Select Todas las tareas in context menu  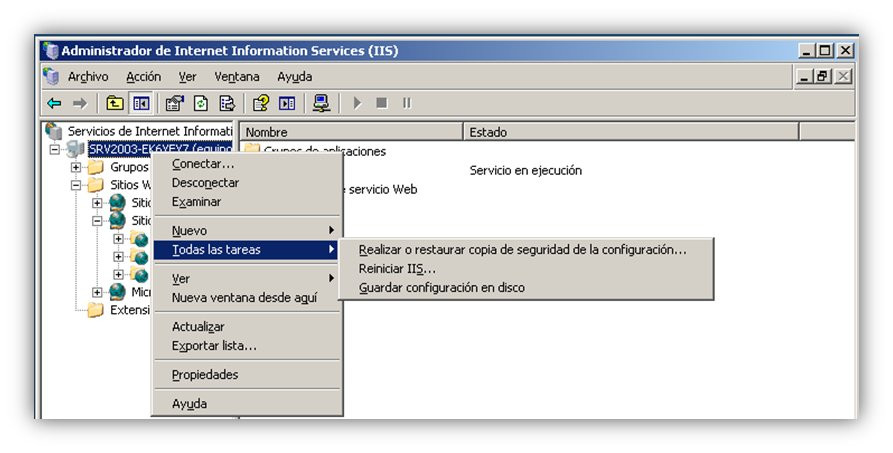248,250
